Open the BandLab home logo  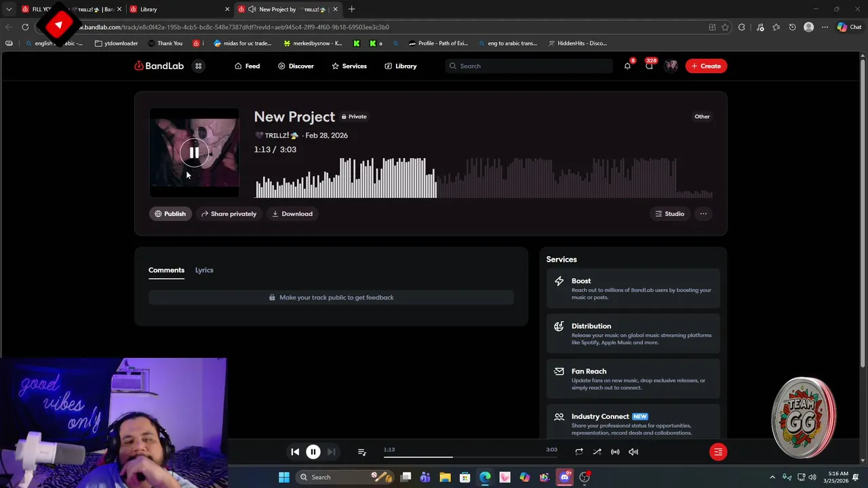pyautogui.click(x=159, y=66)
